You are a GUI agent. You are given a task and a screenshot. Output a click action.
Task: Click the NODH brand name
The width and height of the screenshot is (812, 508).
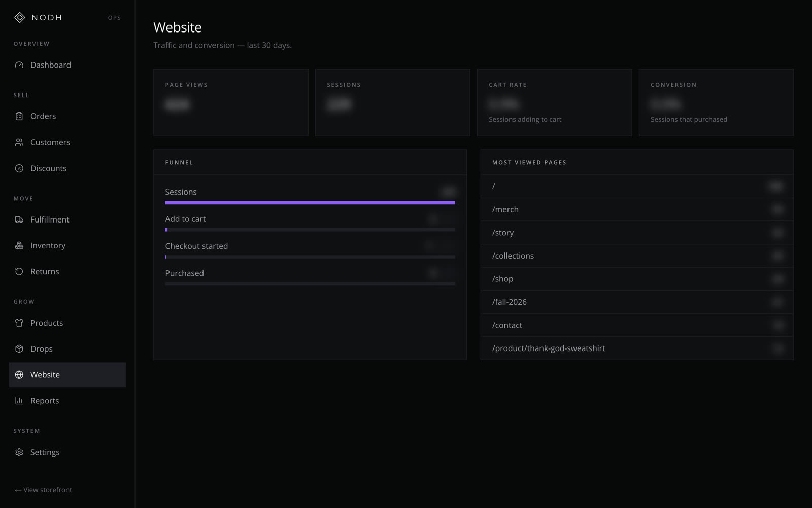pos(47,18)
